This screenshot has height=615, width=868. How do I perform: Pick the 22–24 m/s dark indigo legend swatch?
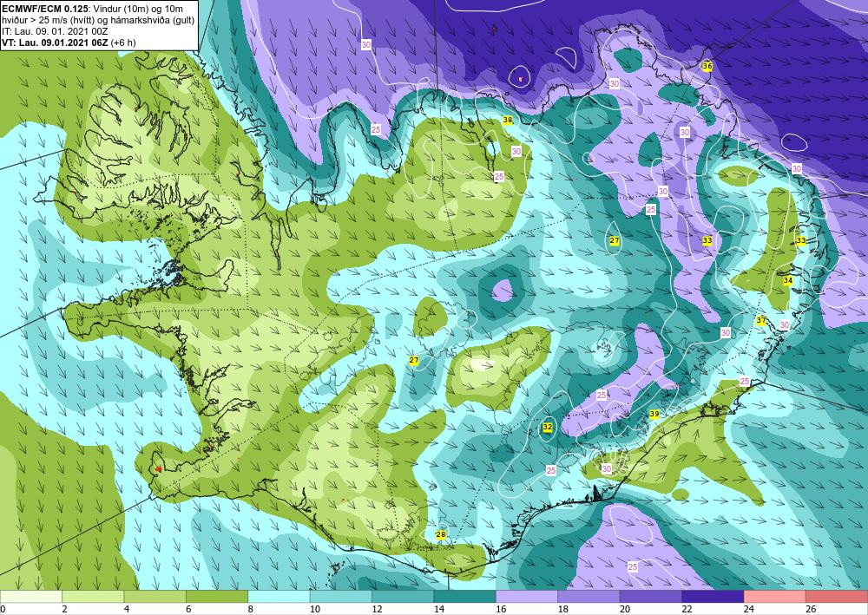713,596
